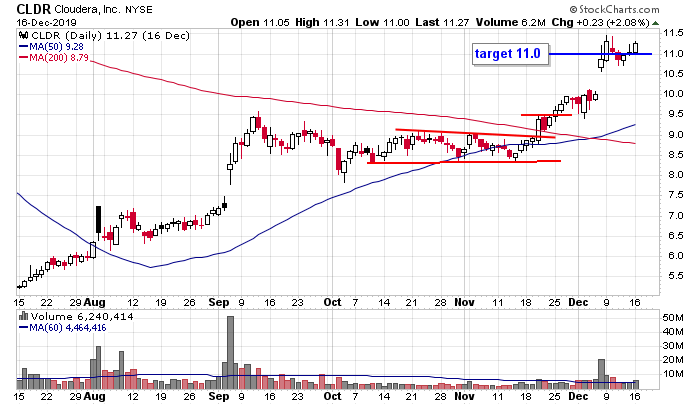Click the CLDR (Daily) 11.27 legend entry
This screenshot has width=700, height=405.
click(110, 36)
